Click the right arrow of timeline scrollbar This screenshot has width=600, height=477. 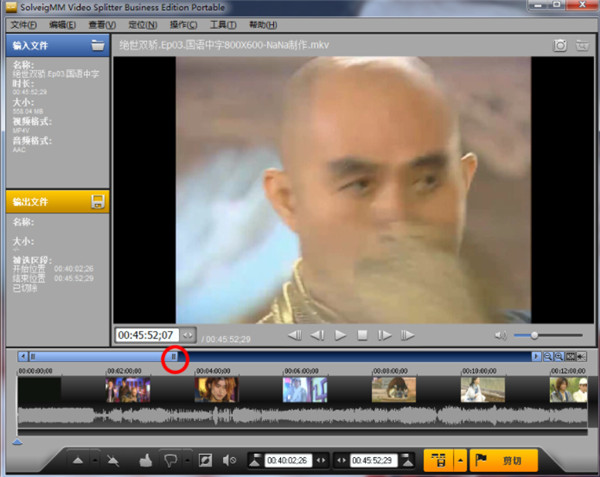[536, 357]
